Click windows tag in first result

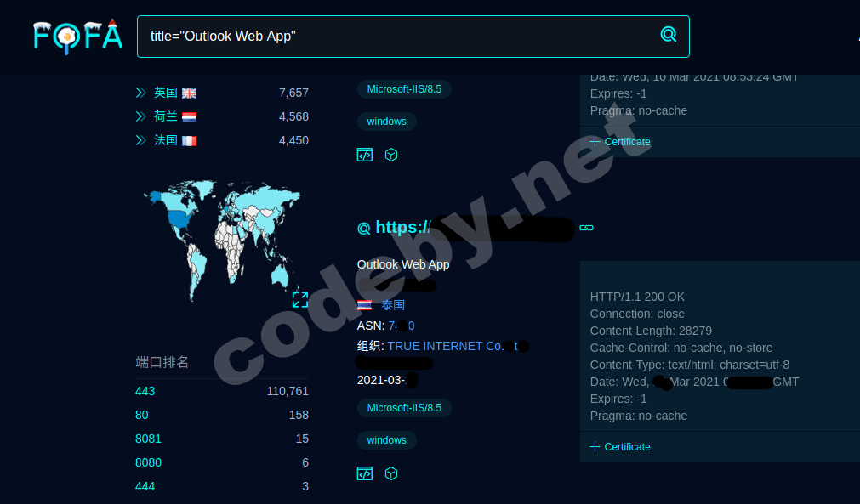[x=387, y=122]
